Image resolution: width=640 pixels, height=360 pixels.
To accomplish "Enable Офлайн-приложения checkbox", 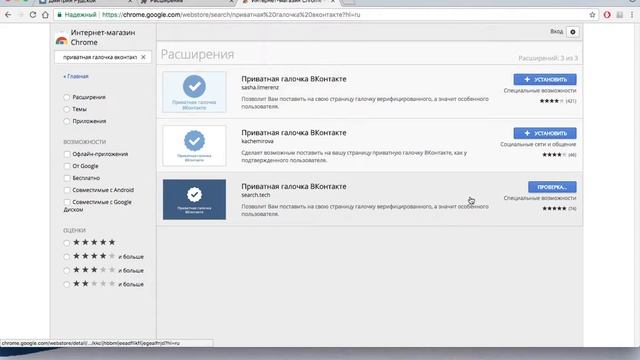I will [x=67, y=154].
